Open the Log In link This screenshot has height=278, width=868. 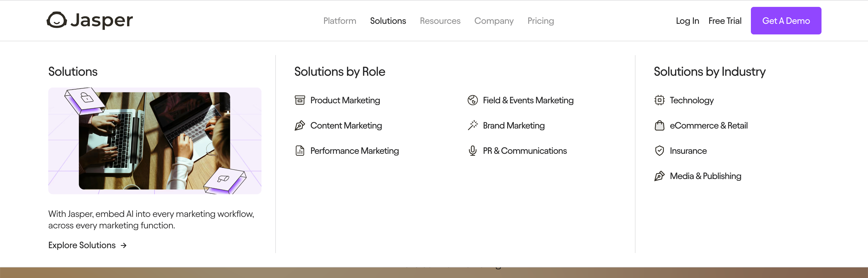[687, 21]
